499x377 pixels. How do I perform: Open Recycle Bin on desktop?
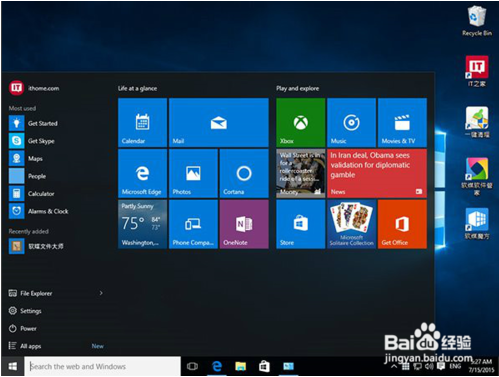[x=477, y=20]
